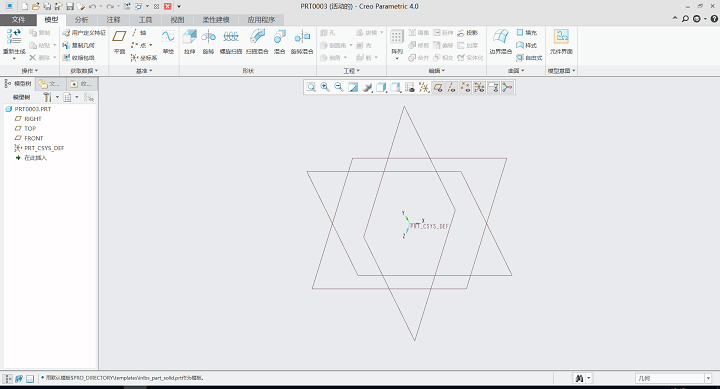Switch to the Tools (工具) ribbon tab
Screen dimensions: 720x389
145,20
